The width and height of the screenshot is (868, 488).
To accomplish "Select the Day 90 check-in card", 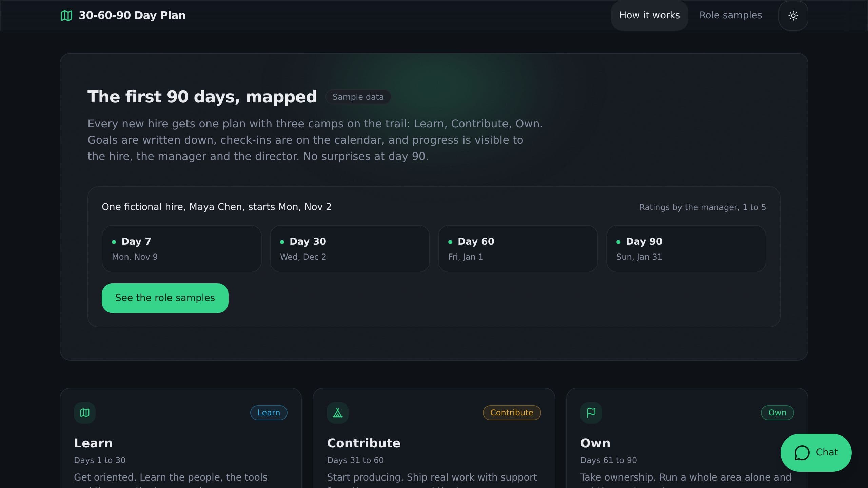I will tap(686, 248).
